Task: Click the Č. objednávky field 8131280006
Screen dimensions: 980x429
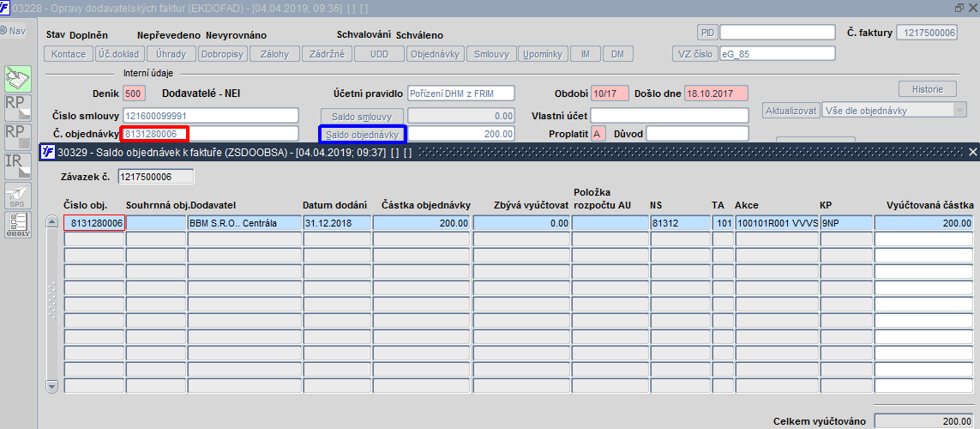Action: point(211,133)
